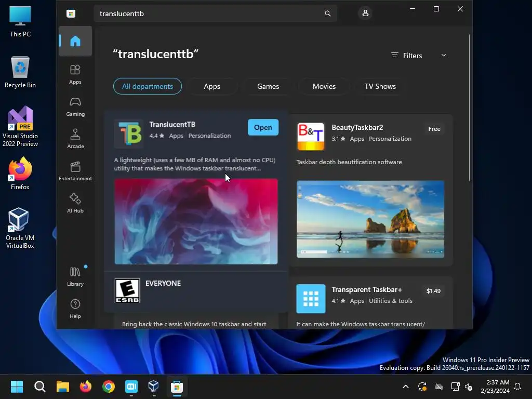Image resolution: width=532 pixels, height=399 pixels.
Task: Open taskbar Search
Action: [39, 387]
